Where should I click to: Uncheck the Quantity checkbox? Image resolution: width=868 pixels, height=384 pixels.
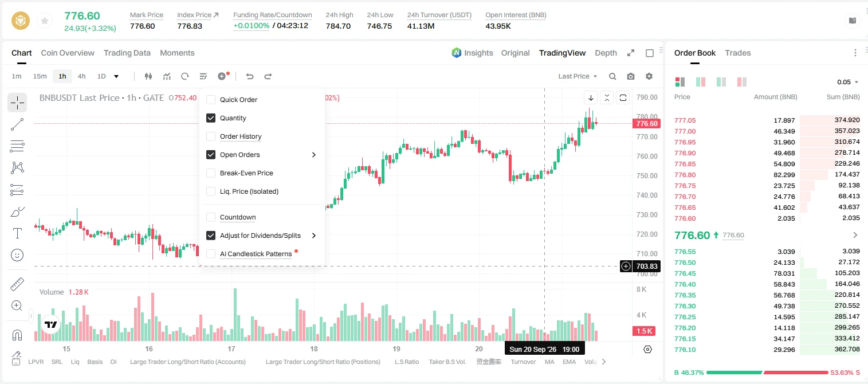coord(211,118)
